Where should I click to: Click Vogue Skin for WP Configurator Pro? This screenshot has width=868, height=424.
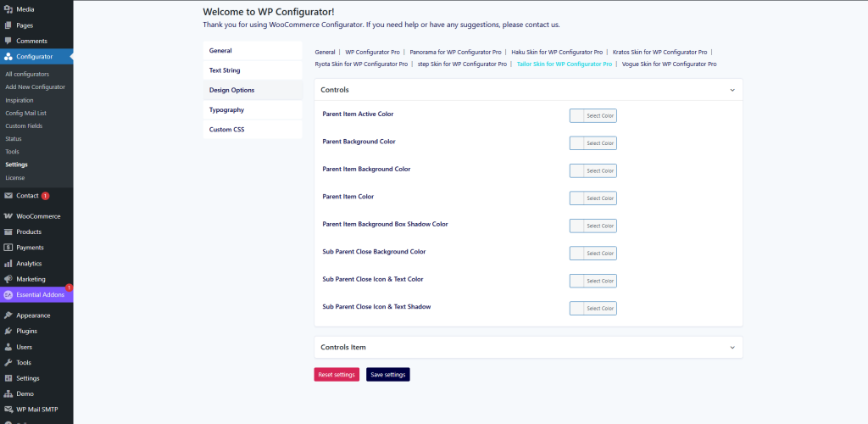pos(670,64)
